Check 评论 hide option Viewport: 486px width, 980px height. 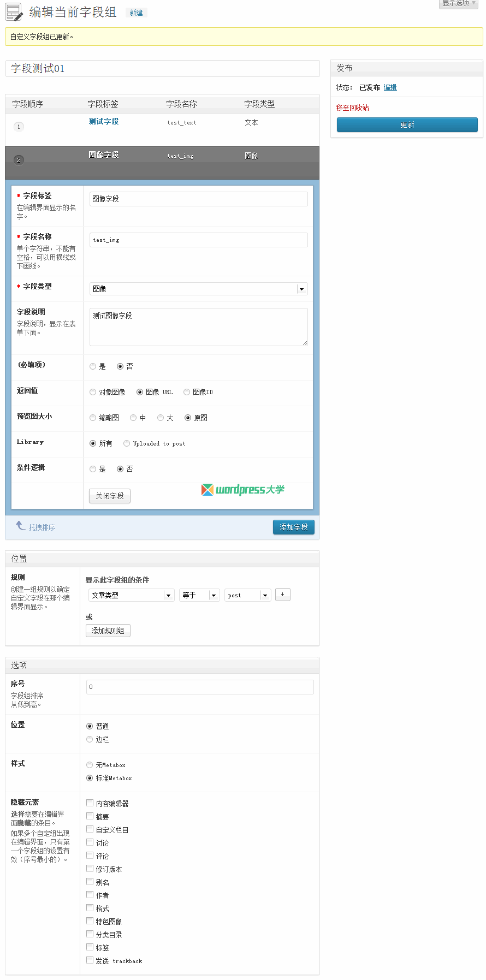90,856
